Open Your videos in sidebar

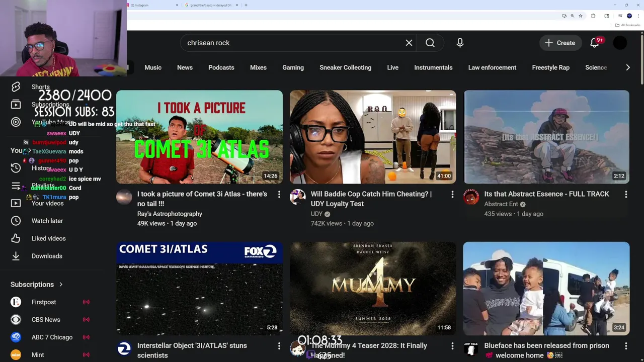tap(47, 203)
